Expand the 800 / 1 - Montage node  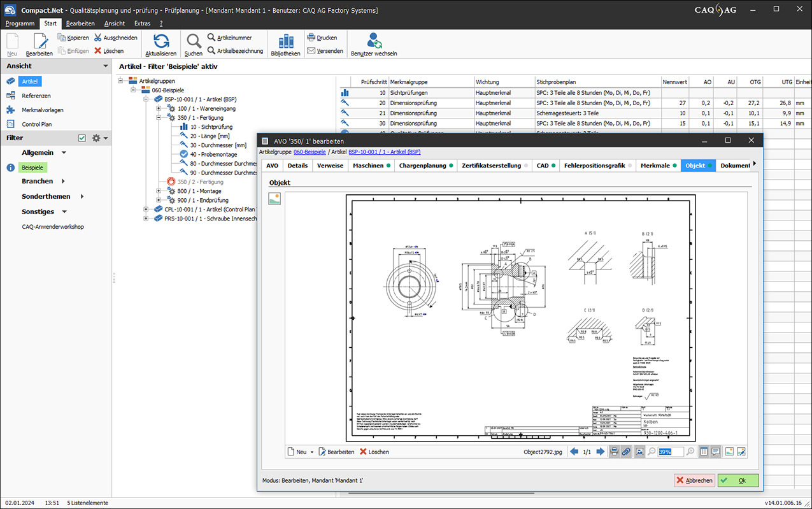[x=159, y=190]
